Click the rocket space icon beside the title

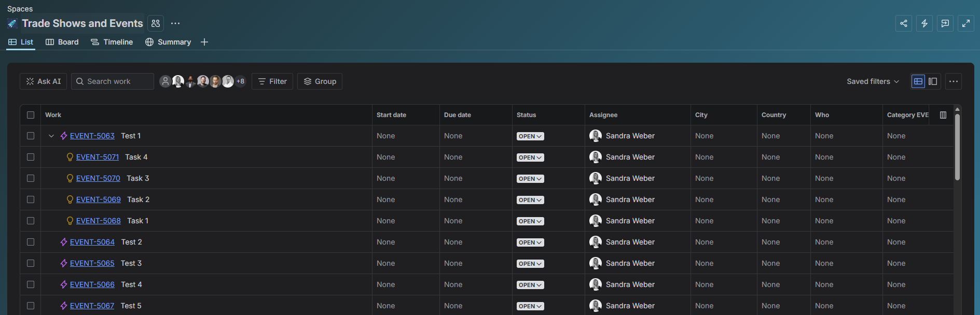click(x=12, y=23)
